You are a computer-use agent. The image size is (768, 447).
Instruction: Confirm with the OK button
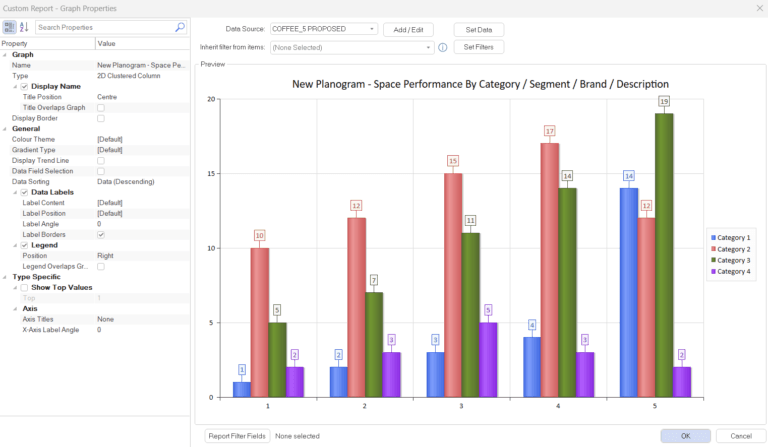click(685, 436)
